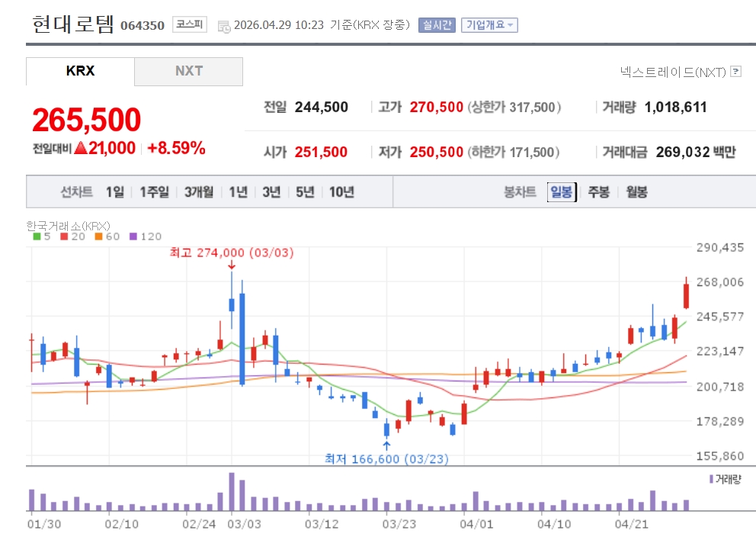Click the tallest volume bar near 03/03
The width and height of the screenshot is (756, 537).
231,492
